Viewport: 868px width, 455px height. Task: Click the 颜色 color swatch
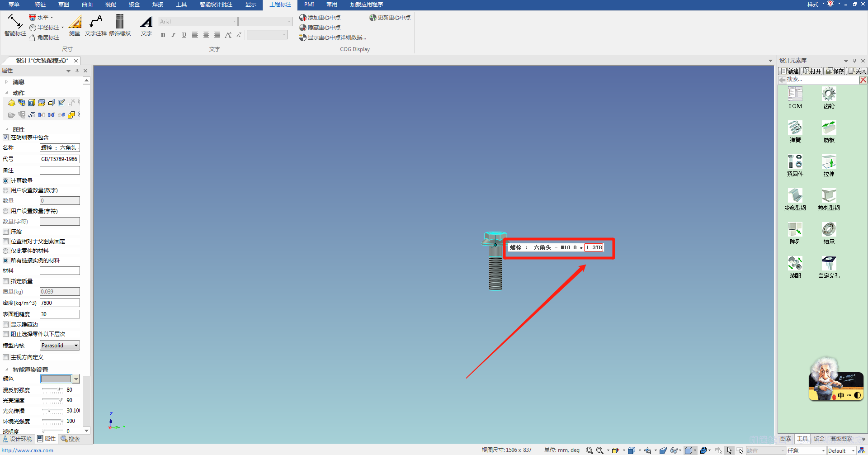click(x=56, y=379)
